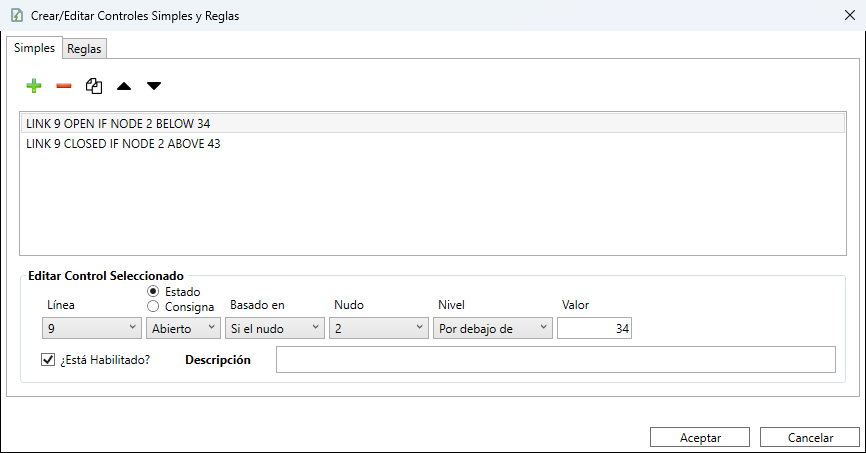Image resolution: width=866 pixels, height=453 pixels.
Task: Remove selected control with red minus icon
Action: click(x=64, y=86)
